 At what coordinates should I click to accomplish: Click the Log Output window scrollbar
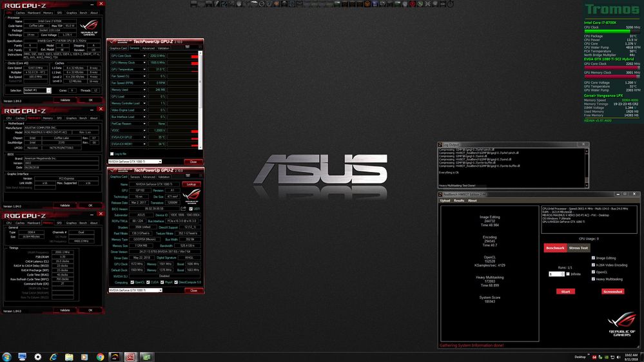point(587,168)
